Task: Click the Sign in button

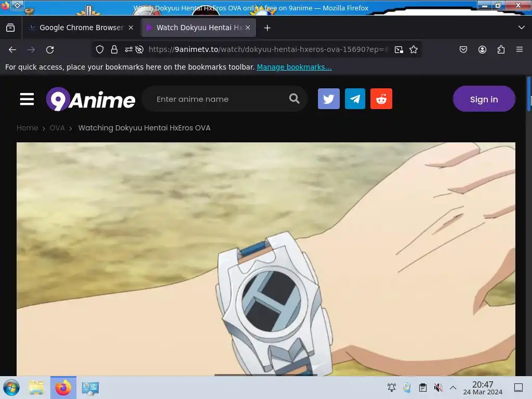Action: [484, 99]
